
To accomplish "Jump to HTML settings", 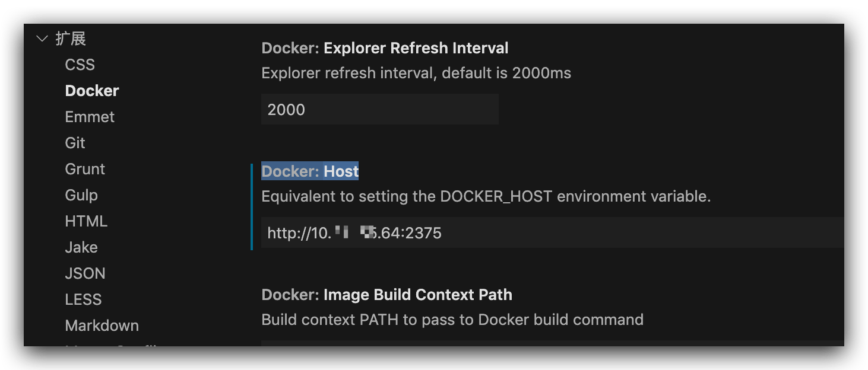I will (x=86, y=221).
